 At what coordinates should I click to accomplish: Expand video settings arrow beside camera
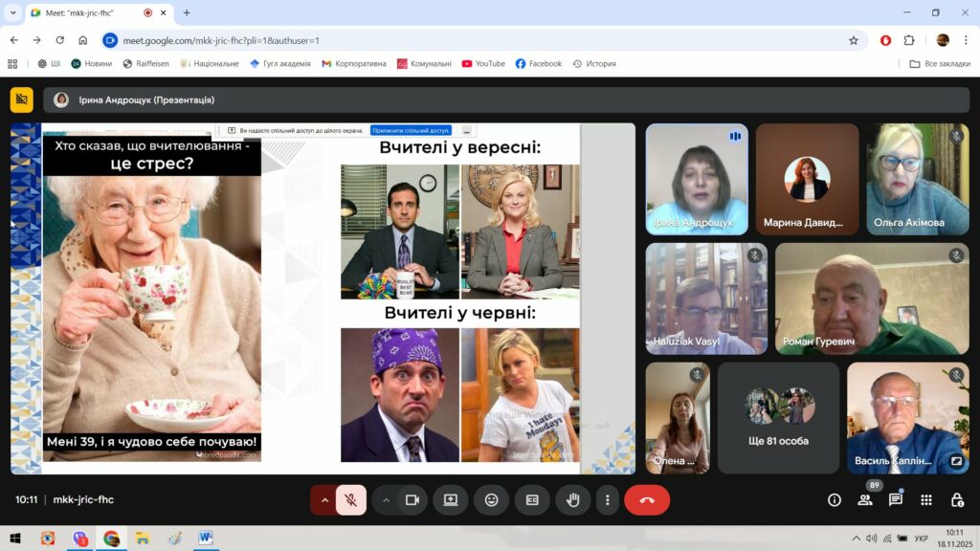tap(387, 499)
